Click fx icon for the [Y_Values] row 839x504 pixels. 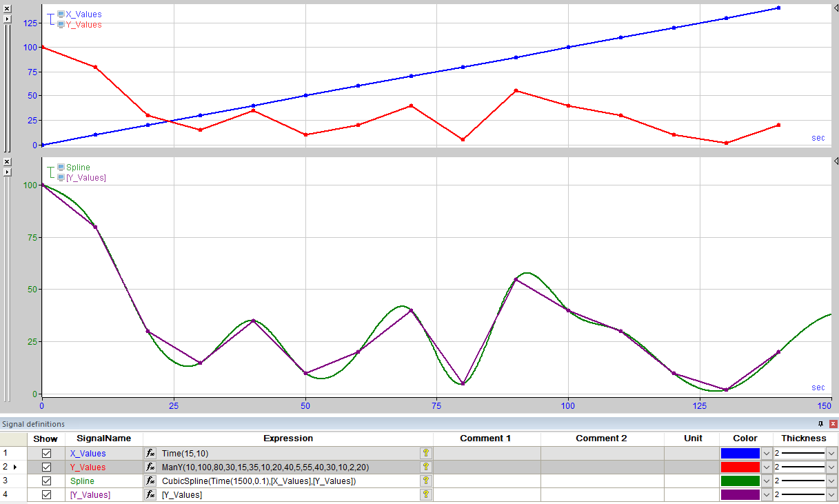click(x=150, y=494)
